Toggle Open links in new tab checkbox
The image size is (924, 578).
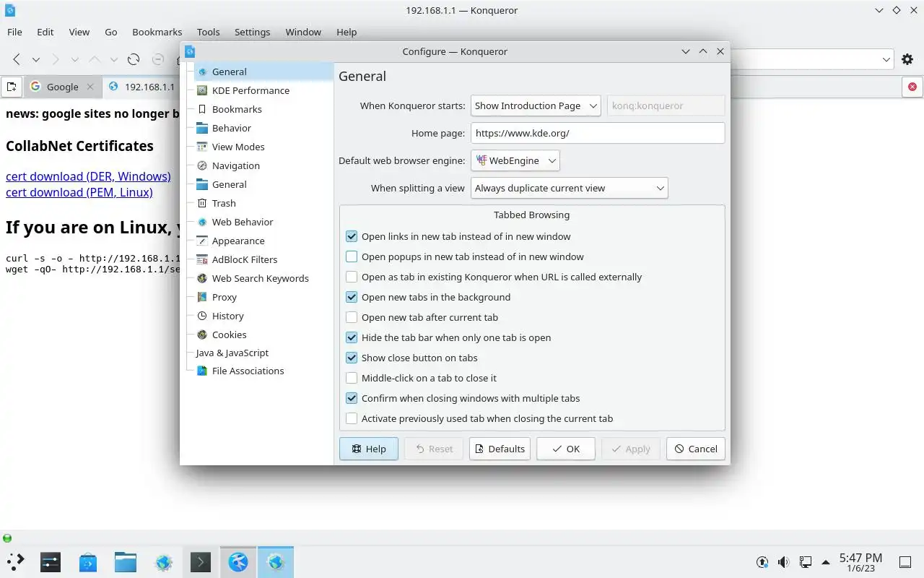(x=352, y=236)
